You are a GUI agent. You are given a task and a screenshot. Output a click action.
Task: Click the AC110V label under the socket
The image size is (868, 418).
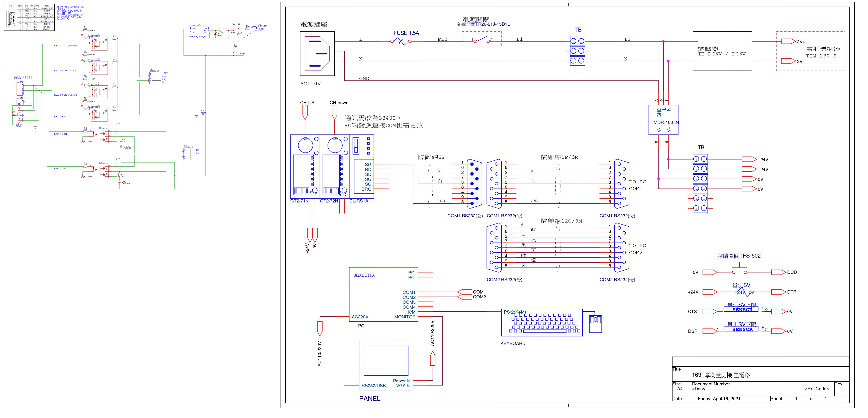pyautogui.click(x=310, y=84)
